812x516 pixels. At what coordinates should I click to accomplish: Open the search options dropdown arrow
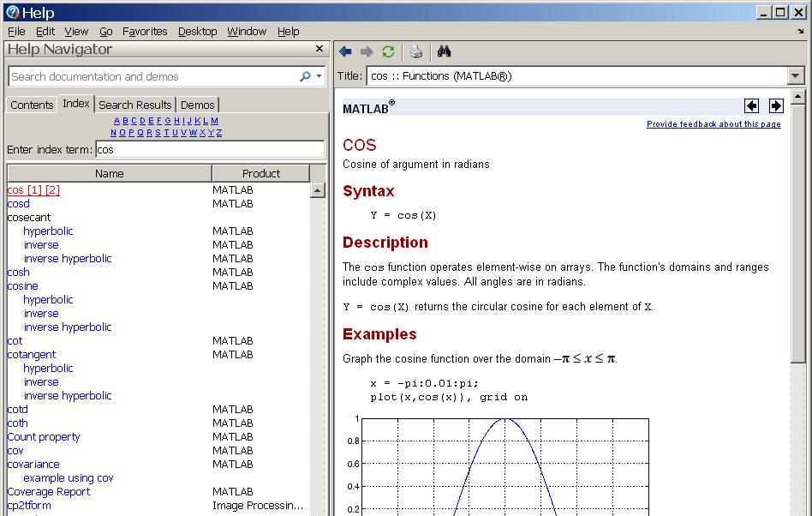pyautogui.click(x=319, y=76)
